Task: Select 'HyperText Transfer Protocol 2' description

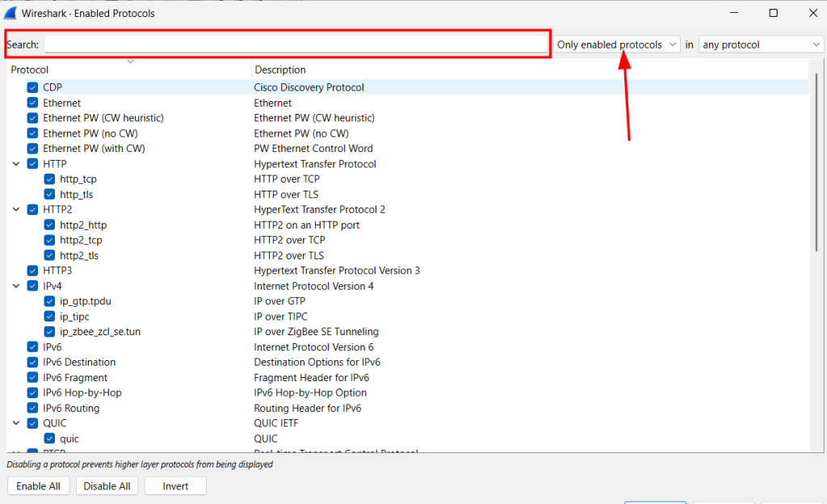Action: click(320, 209)
